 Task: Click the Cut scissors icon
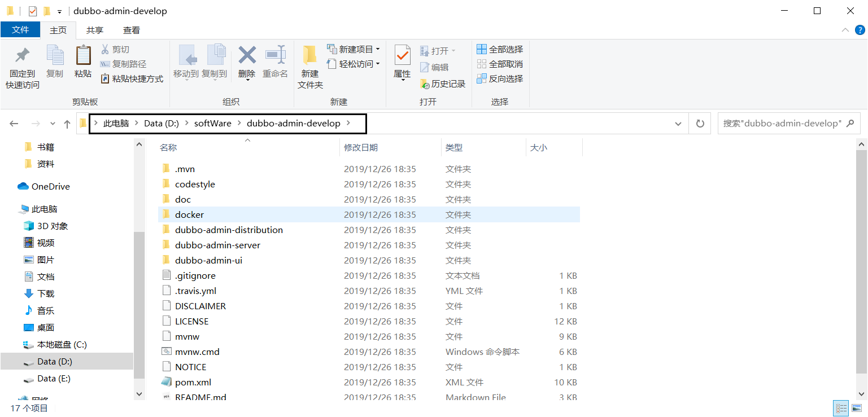(x=105, y=50)
